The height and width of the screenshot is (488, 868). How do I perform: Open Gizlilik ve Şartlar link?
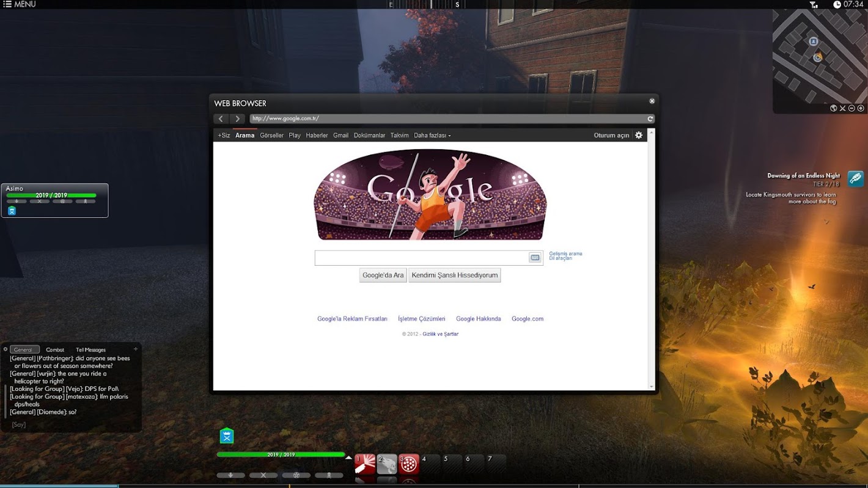[440, 334]
